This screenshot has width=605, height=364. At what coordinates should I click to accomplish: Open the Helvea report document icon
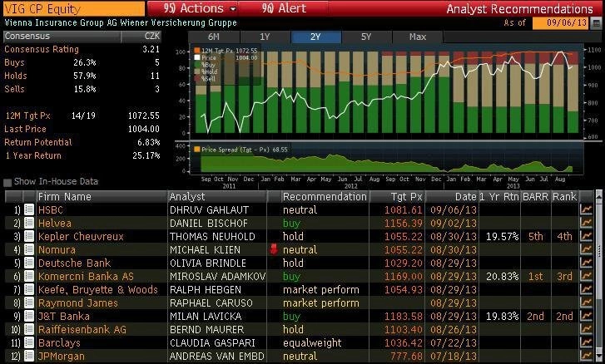[x=29, y=223]
